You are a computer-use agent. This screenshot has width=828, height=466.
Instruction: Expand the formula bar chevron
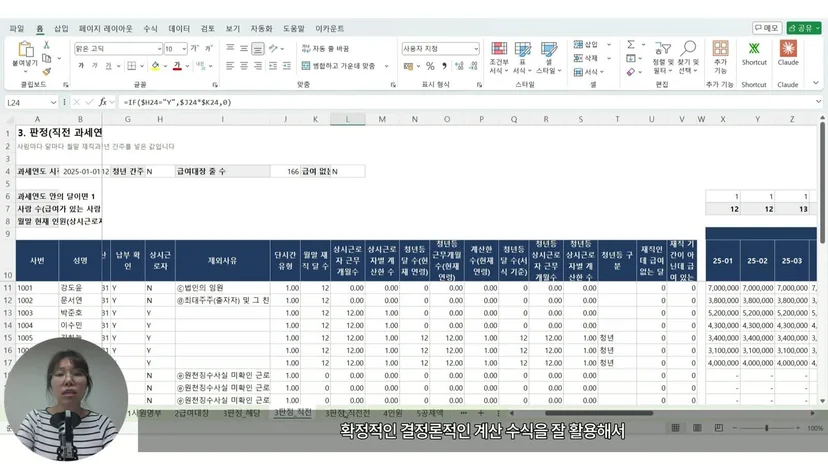coord(818,101)
